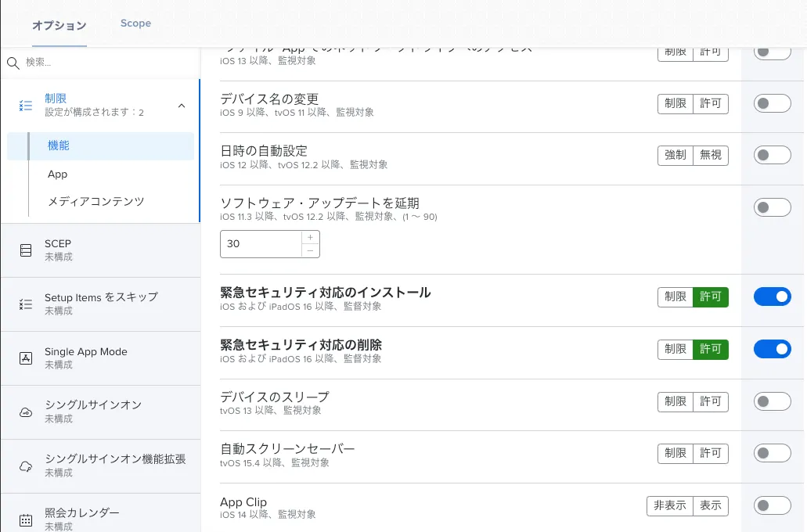Enable the デバイス名の変更 toggle
807x532 pixels.
point(772,103)
